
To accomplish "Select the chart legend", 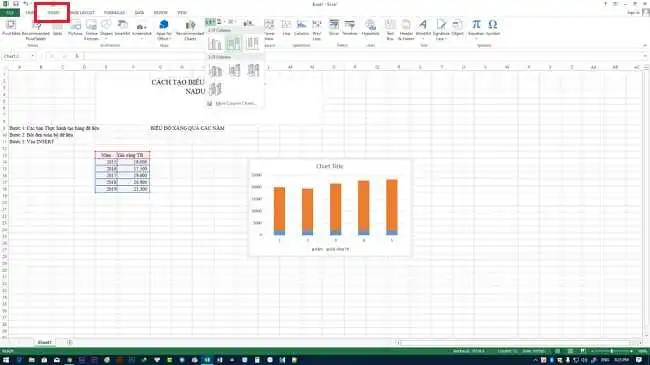I will (330, 249).
